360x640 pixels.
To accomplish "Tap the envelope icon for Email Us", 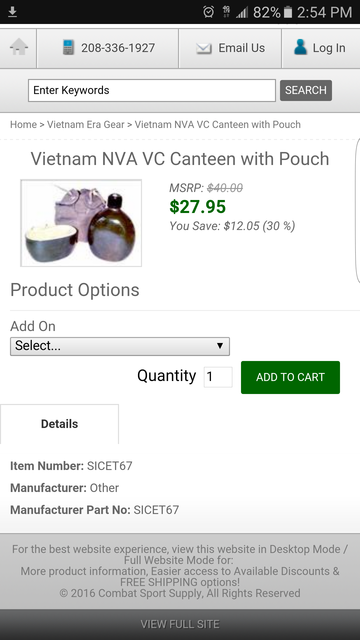I will [x=204, y=48].
